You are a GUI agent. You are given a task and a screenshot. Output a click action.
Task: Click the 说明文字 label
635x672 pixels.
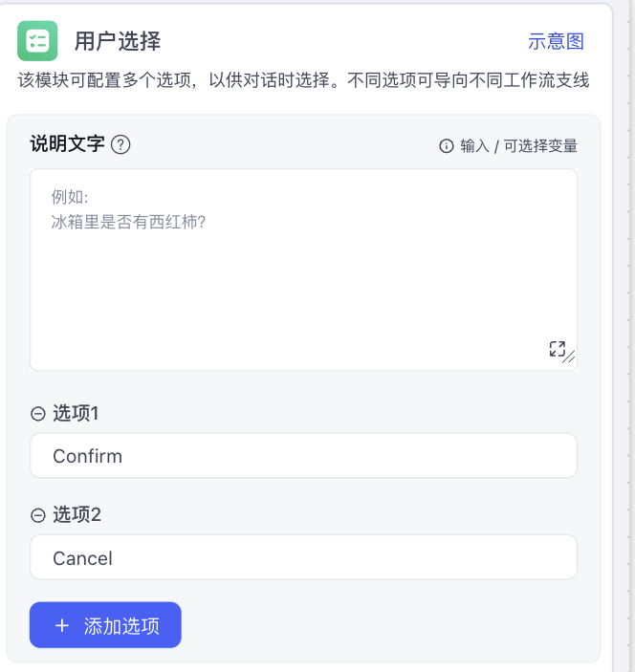coord(67,143)
